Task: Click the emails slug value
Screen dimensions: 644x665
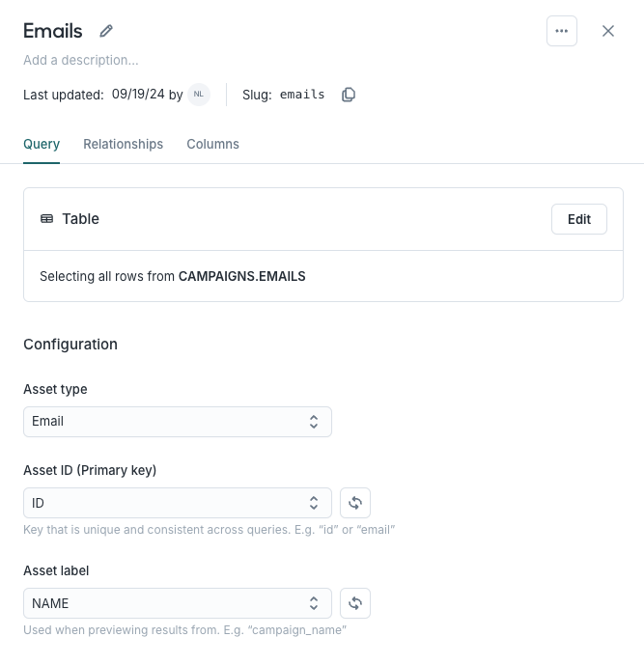Action: coord(302,95)
